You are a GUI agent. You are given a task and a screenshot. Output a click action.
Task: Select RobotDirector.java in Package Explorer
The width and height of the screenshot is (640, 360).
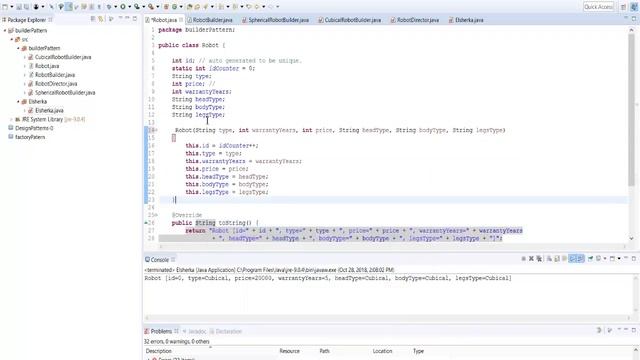56,84
